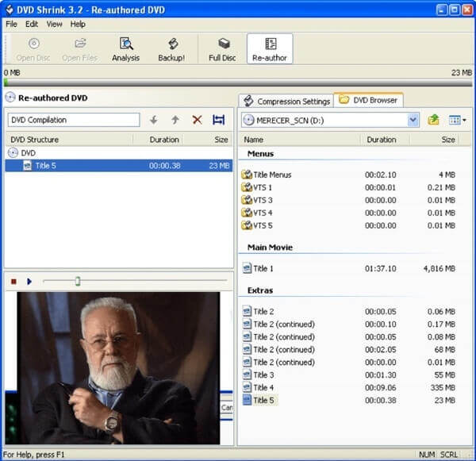The height and width of the screenshot is (461, 476).
Task: Click the video preview image
Action: click(118, 368)
